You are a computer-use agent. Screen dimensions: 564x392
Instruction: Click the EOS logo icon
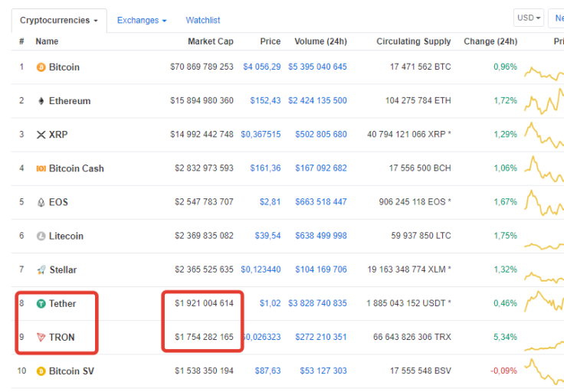pos(41,202)
